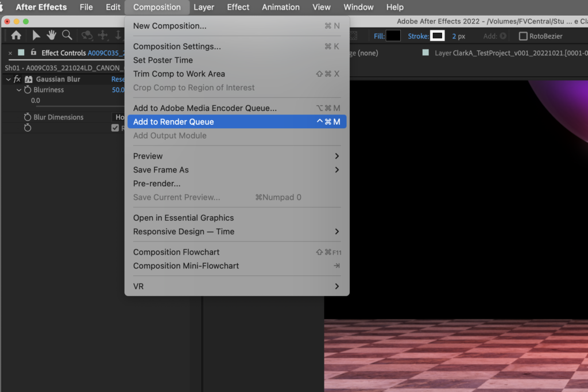Select the Zoom magnifier tool
The height and width of the screenshot is (392, 588).
click(x=67, y=35)
